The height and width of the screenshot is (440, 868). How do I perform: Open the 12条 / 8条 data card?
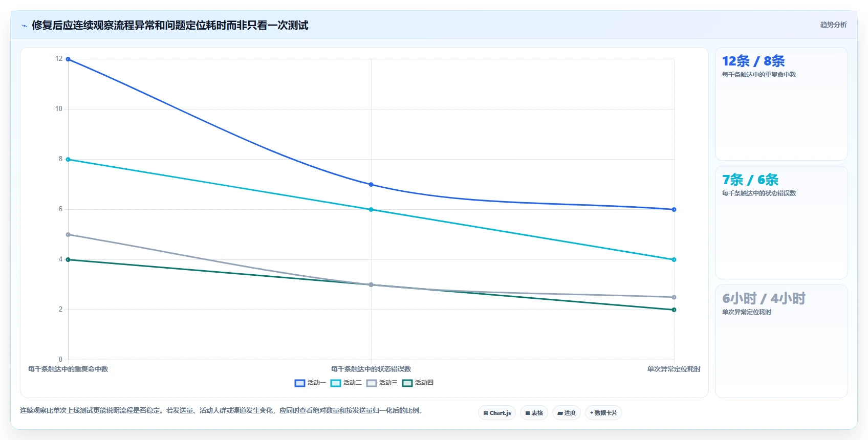coord(781,104)
